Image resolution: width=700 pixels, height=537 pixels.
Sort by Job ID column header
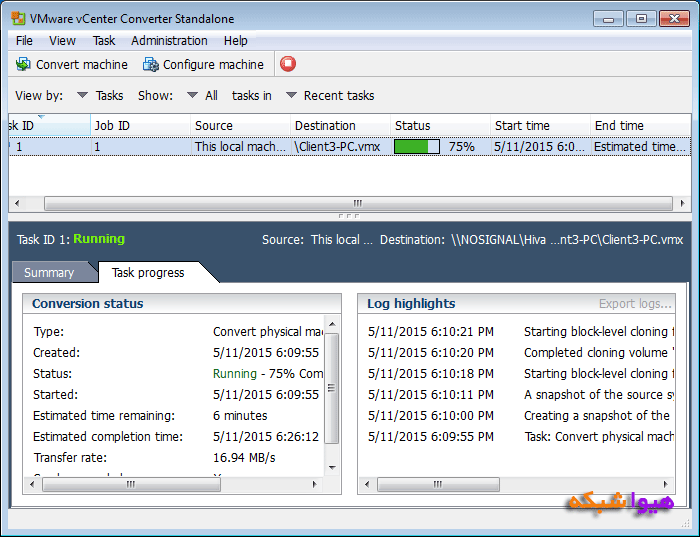click(141, 125)
